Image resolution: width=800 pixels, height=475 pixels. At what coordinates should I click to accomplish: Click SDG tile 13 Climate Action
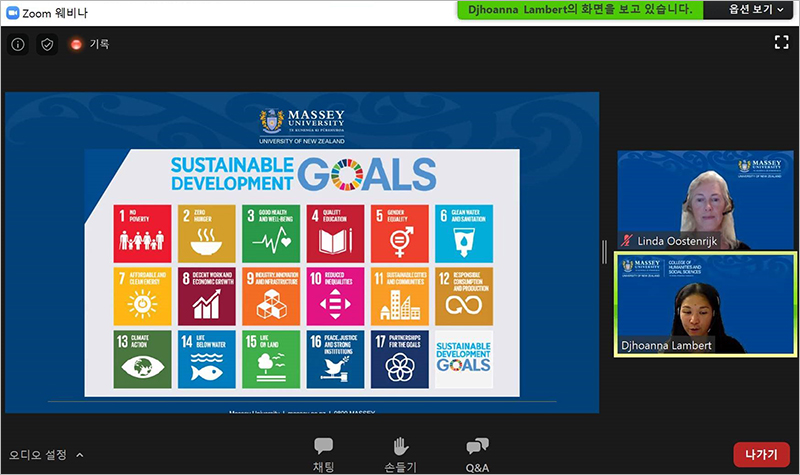[x=142, y=359]
